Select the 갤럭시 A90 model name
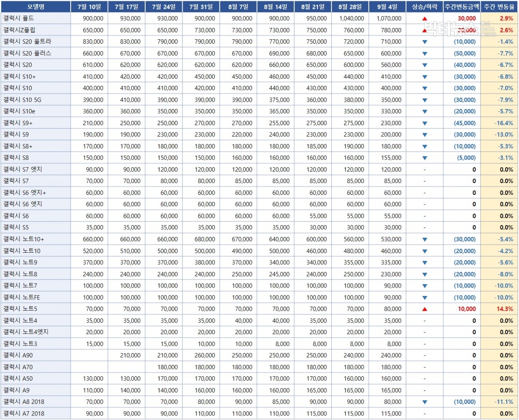 point(18,355)
